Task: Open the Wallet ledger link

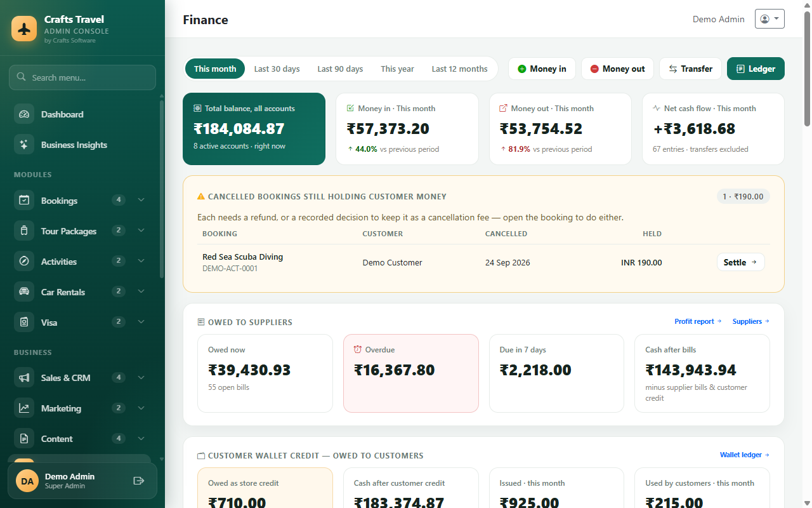Action: [x=744, y=455]
